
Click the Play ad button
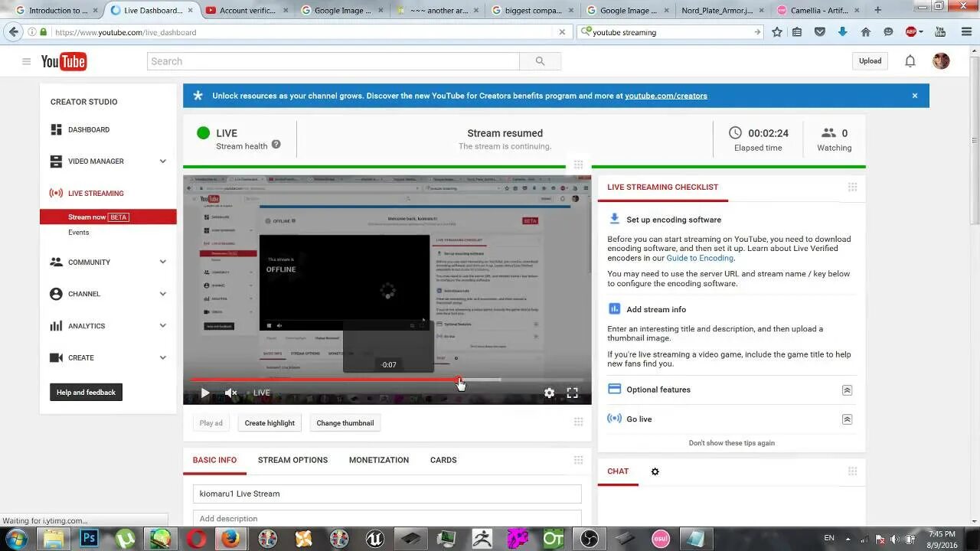211,423
